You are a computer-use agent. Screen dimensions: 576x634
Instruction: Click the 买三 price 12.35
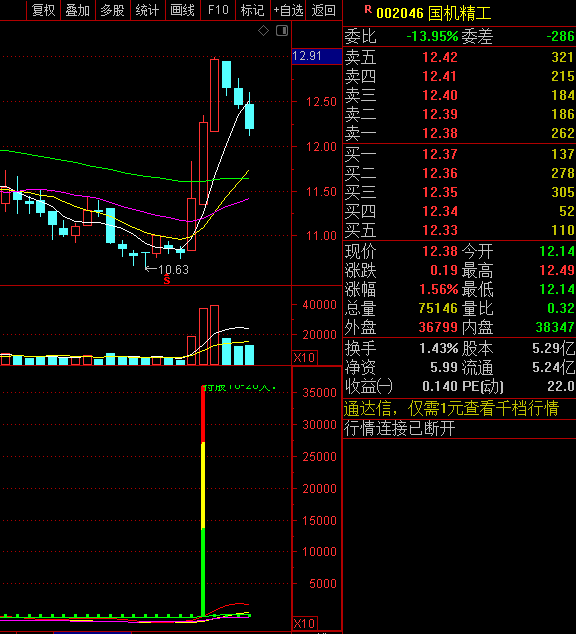[x=440, y=192]
